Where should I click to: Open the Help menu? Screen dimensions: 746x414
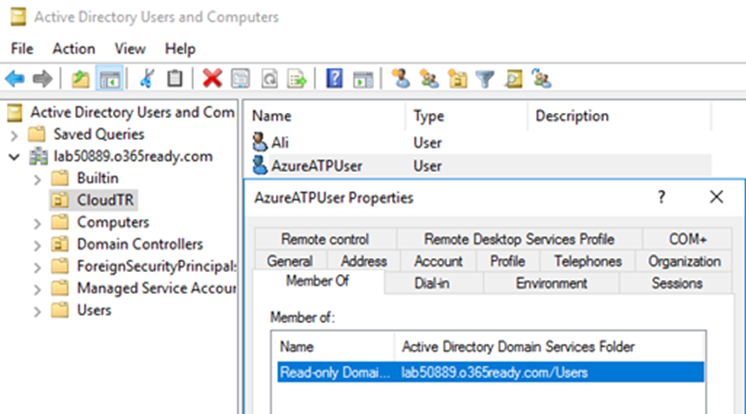[180, 49]
